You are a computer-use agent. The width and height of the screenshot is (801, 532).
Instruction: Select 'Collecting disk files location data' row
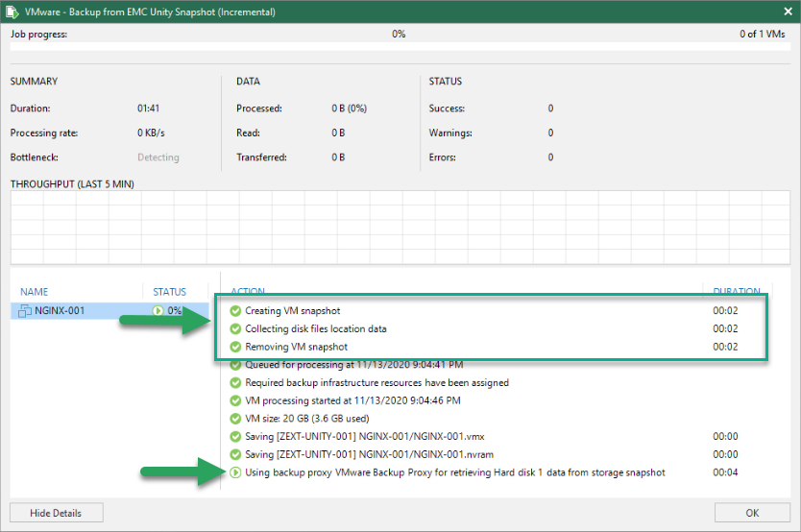click(500, 328)
